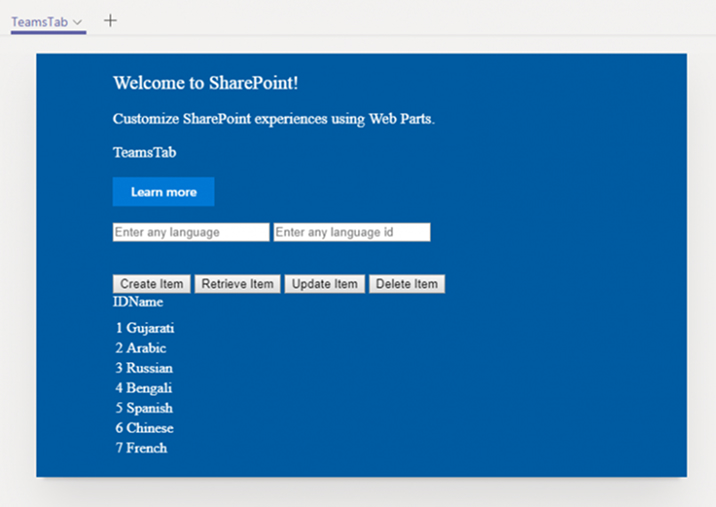Click the plus icon to add a tab
The width and height of the screenshot is (716, 507).
pyautogui.click(x=110, y=21)
